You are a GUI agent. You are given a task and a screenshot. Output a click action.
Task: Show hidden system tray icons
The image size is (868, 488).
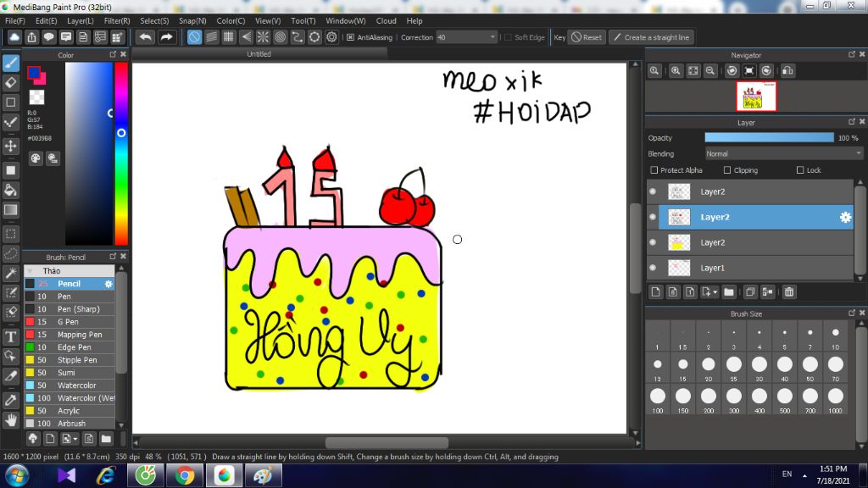(x=804, y=475)
